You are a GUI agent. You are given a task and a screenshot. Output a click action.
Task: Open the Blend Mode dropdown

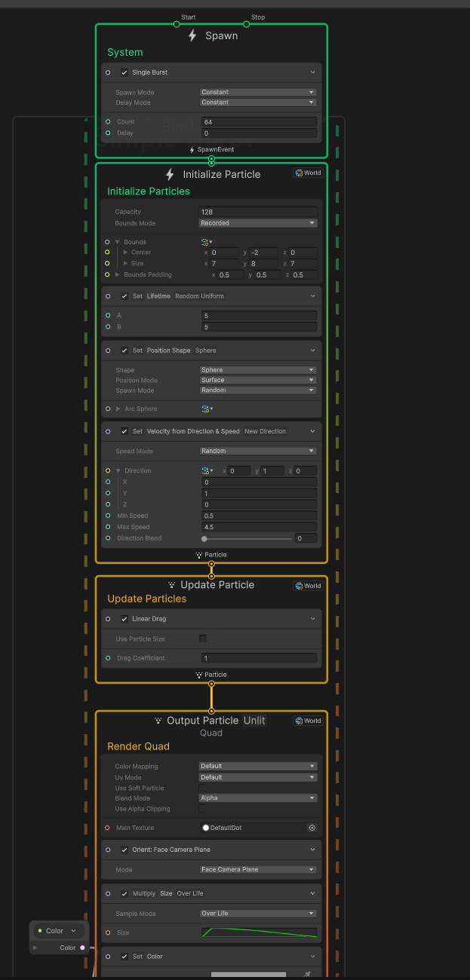coord(257,798)
